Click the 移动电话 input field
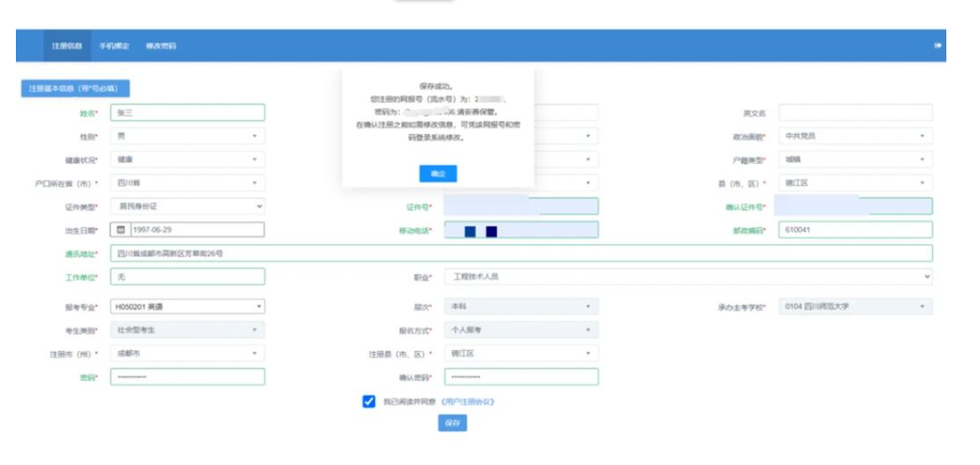Image resolution: width=980 pixels, height=465 pixels. [521, 229]
